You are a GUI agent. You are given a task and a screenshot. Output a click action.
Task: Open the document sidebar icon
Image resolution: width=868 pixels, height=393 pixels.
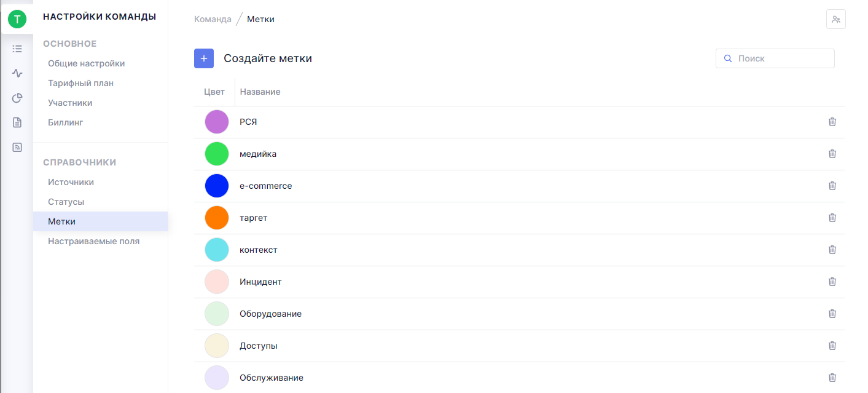[x=17, y=122]
